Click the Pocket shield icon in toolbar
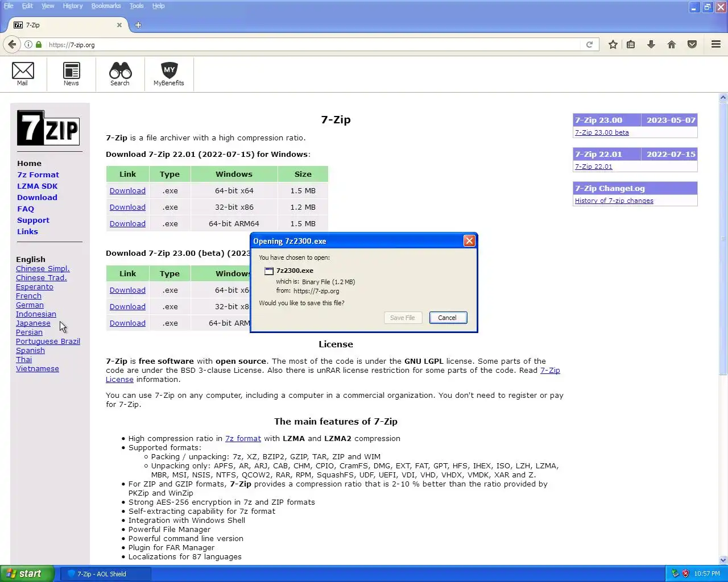Viewport: 728px width, 582px height. (x=692, y=44)
